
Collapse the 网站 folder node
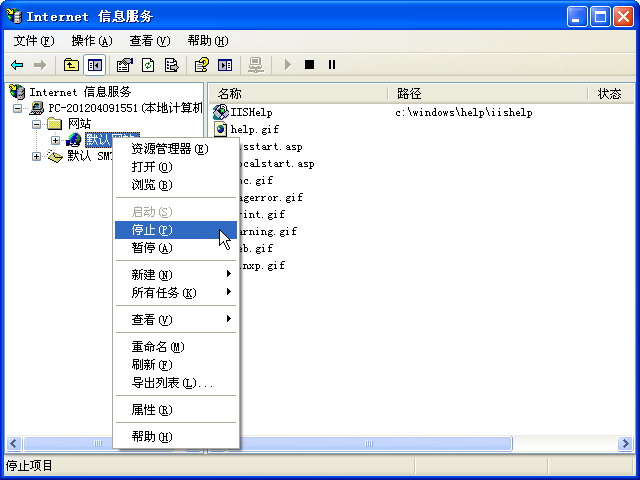[36, 124]
